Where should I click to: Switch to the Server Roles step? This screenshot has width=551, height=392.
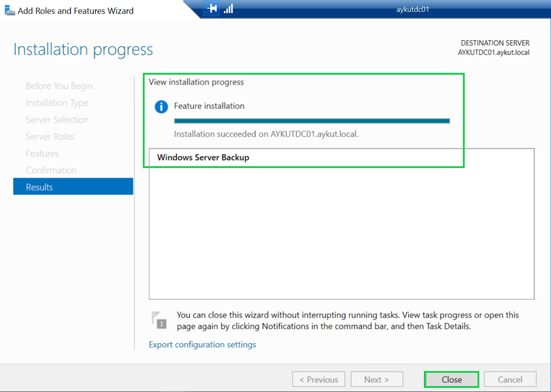pos(50,136)
